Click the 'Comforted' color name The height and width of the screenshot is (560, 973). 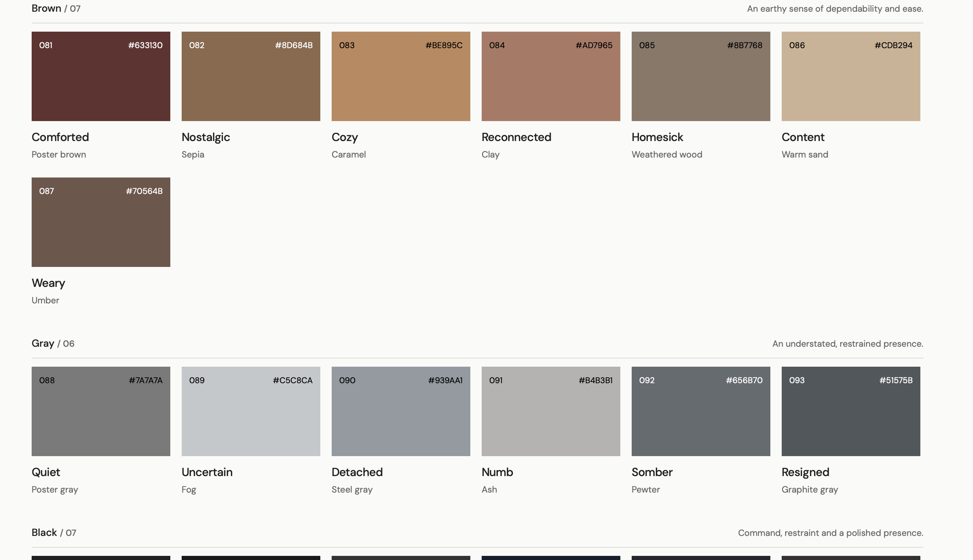click(60, 137)
